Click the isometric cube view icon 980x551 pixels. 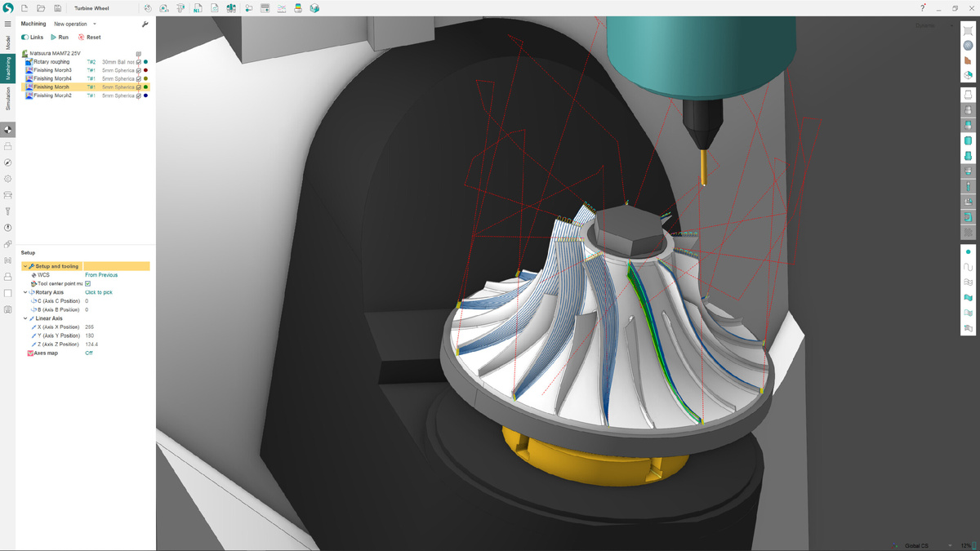969,75
